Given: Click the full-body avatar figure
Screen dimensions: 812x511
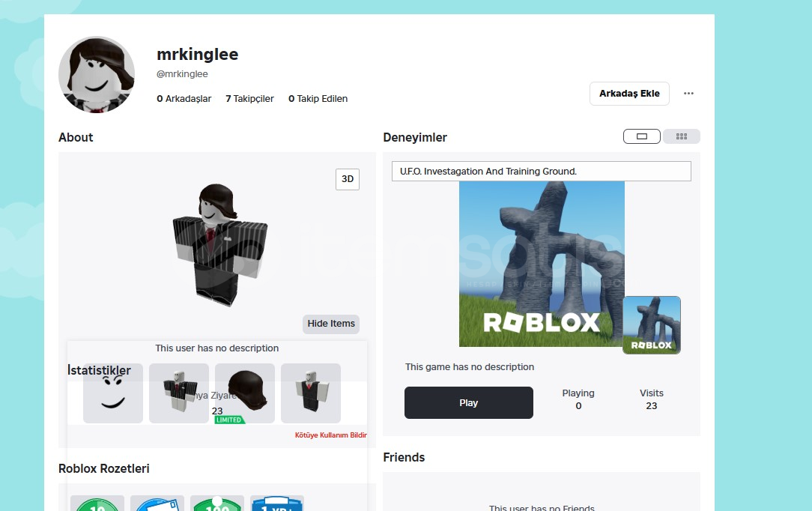Looking at the screenshot, I should [x=220, y=245].
